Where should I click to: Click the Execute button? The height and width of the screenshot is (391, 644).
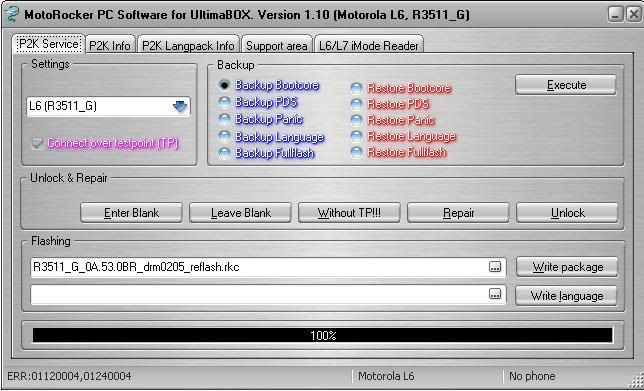pyautogui.click(x=566, y=85)
